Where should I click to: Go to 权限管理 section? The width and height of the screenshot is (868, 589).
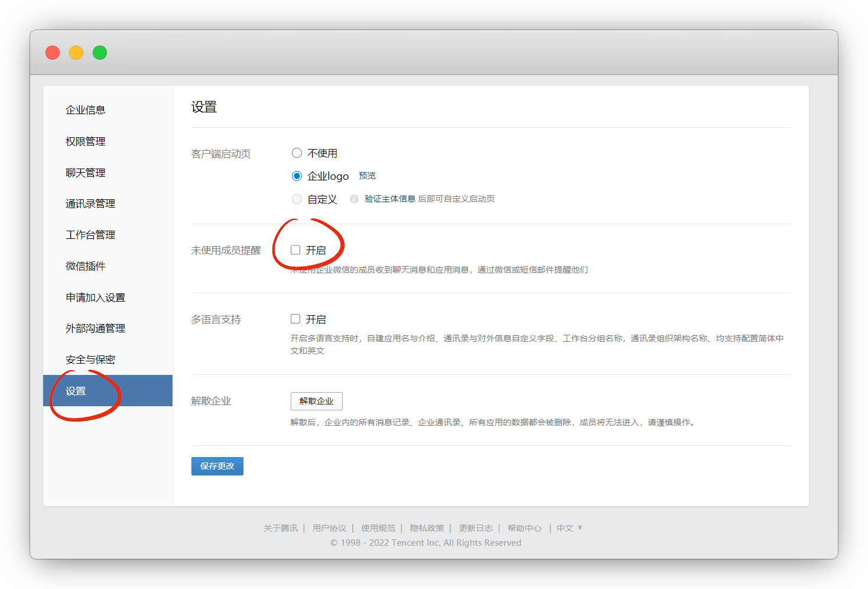pos(86,141)
